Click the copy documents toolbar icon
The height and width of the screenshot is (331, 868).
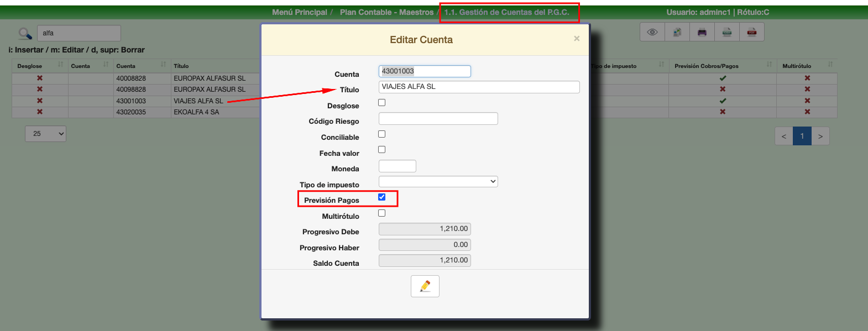pyautogui.click(x=677, y=32)
